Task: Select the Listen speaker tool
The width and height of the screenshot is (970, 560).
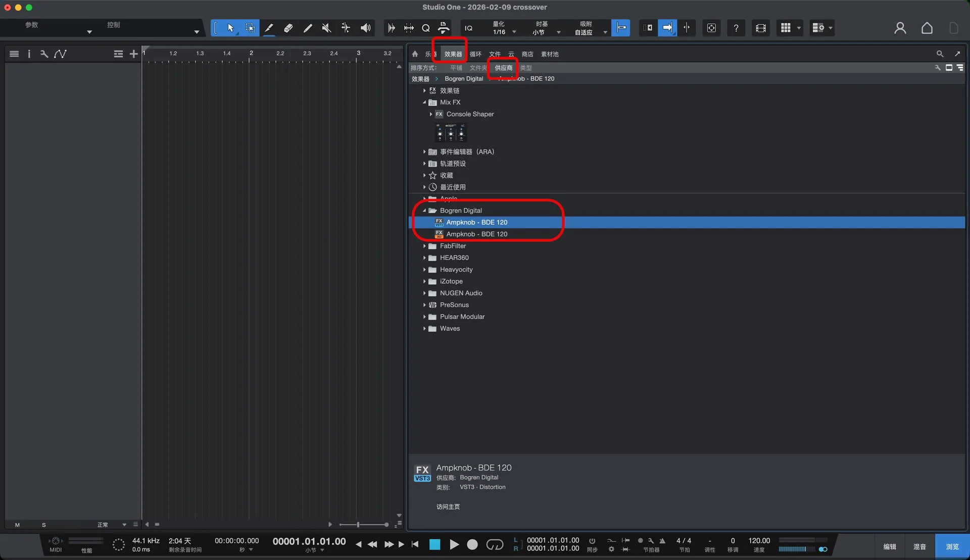Action: tap(365, 28)
